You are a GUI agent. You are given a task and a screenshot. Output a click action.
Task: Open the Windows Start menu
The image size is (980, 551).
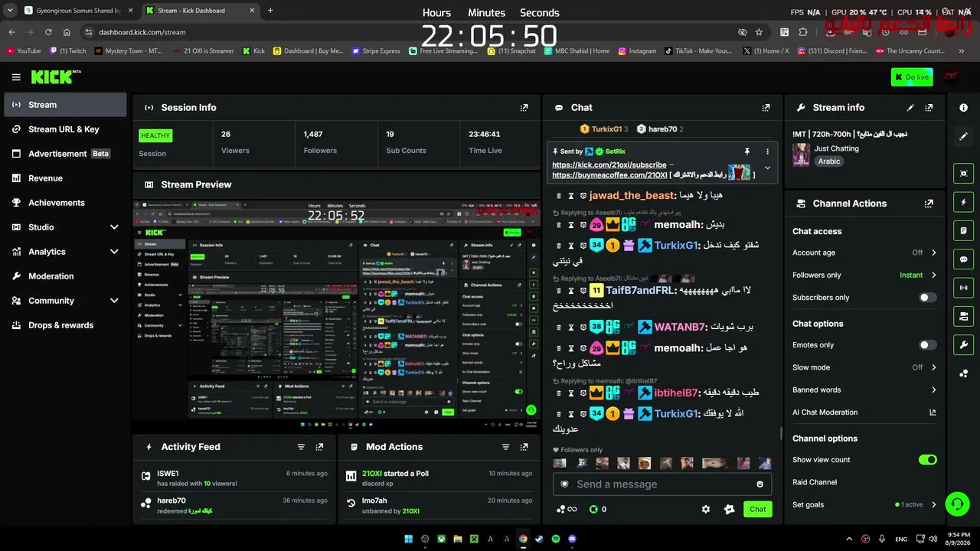coord(408,539)
